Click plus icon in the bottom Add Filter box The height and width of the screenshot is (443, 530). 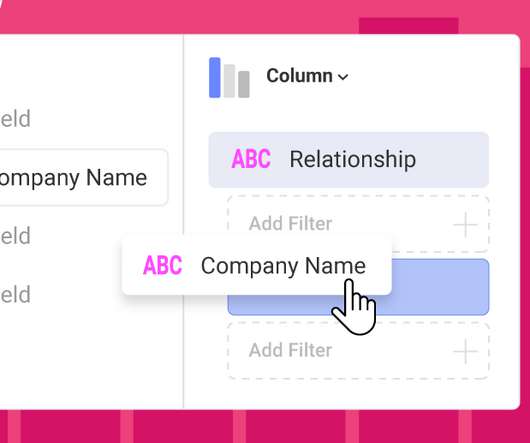pos(465,351)
